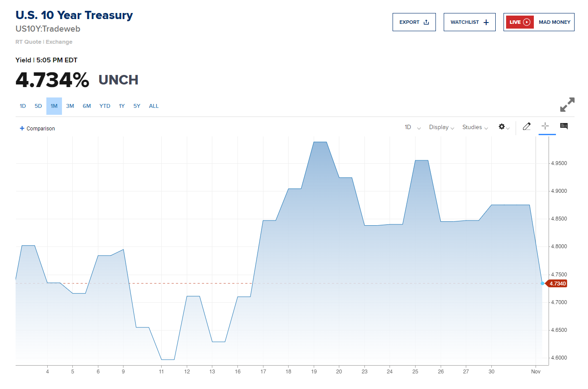The height and width of the screenshot is (389, 588).
Task: Click the 4.9500 y-axis value
Action: point(559,163)
